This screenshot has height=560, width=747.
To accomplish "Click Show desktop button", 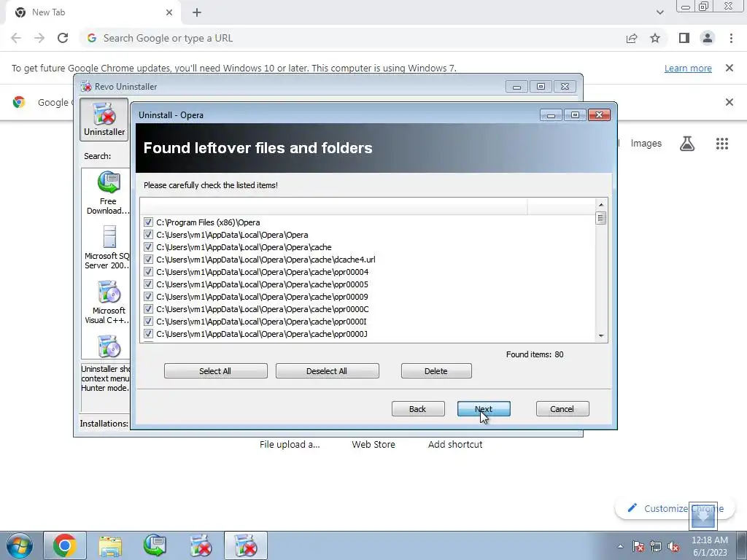I will pyautogui.click(x=741, y=545).
